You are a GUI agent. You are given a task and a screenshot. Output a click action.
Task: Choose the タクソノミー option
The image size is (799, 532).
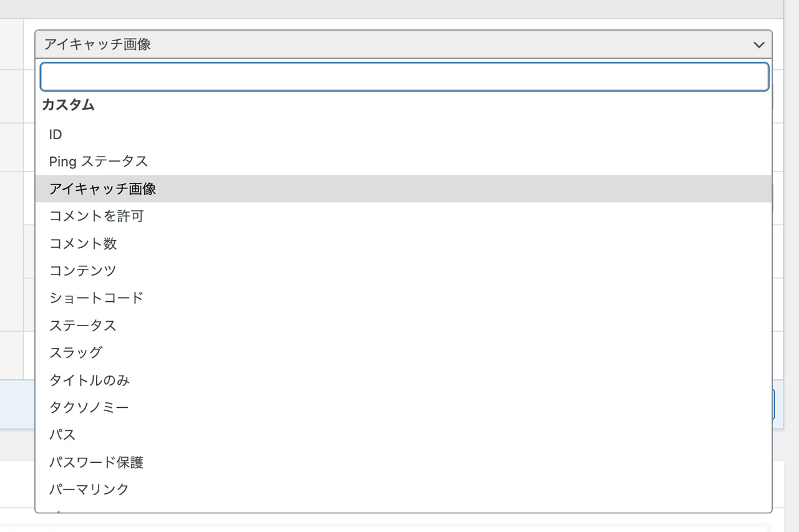[89, 407]
